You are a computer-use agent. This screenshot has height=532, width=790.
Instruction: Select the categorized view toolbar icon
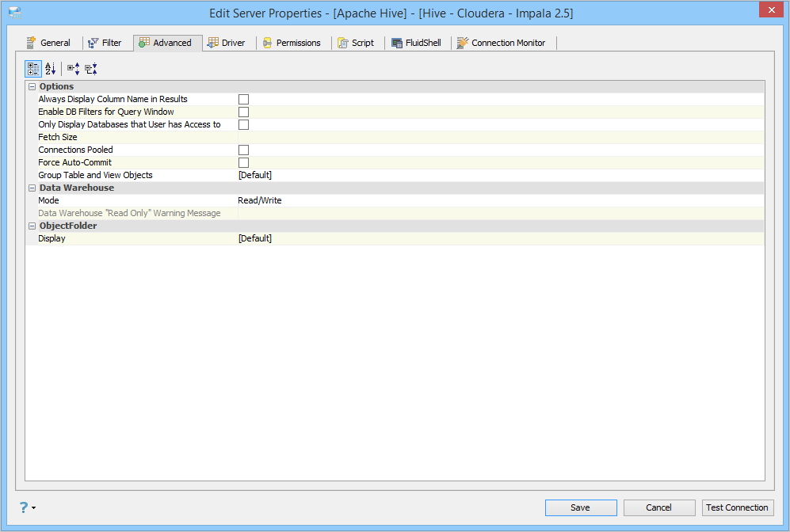33,69
